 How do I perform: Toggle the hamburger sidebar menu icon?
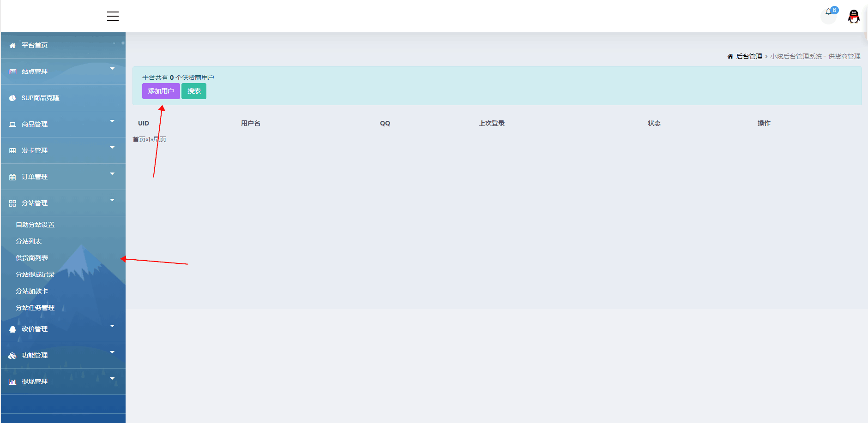click(x=113, y=16)
